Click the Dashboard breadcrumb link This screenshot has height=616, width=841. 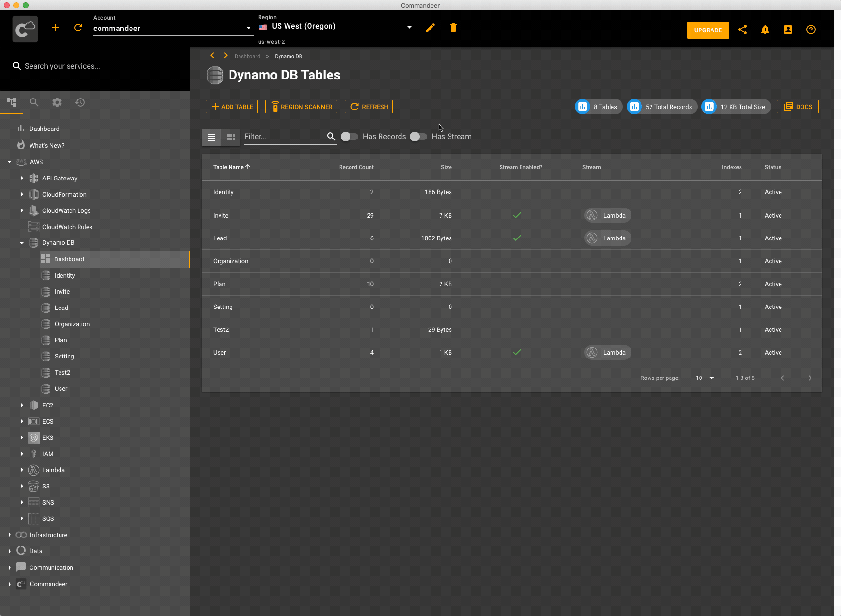(x=247, y=56)
